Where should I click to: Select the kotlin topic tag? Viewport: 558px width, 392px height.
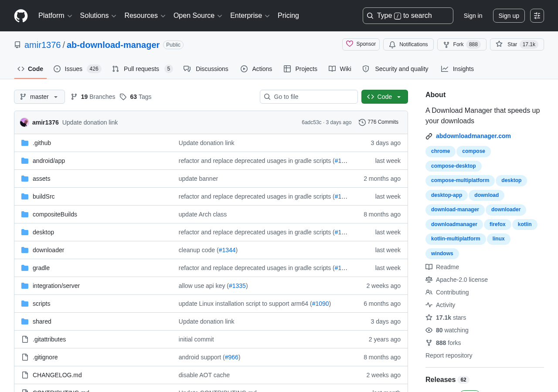[x=524, y=224]
